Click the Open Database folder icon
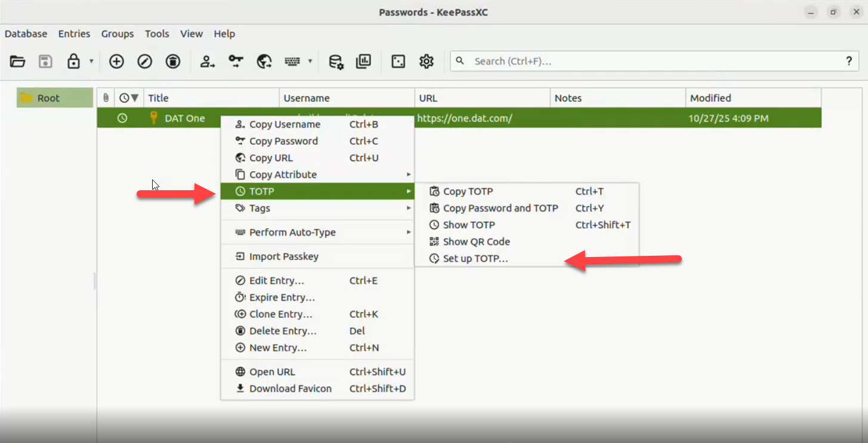Viewport: 868px width, 443px height. point(17,61)
